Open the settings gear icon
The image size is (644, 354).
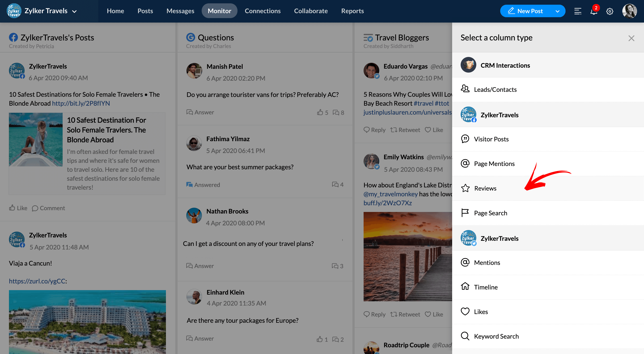(x=610, y=11)
